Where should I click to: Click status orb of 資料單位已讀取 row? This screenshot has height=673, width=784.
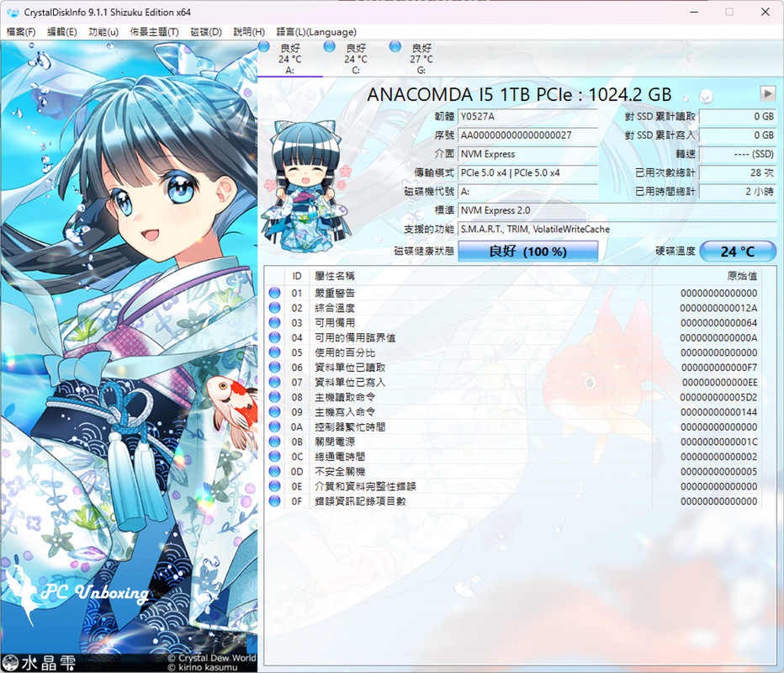click(x=274, y=368)
